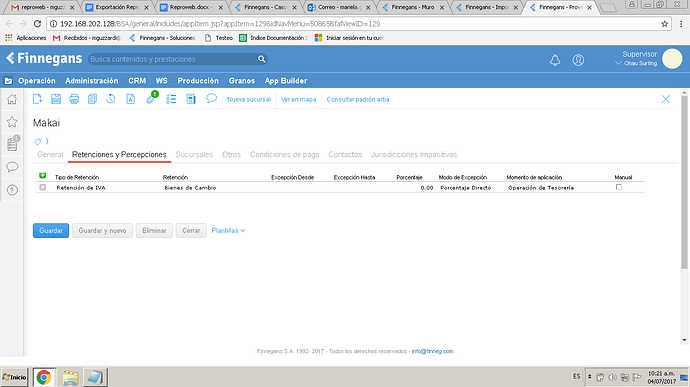Click the Consultar padrón arba link
This screenshot has width=690, height=387.
(358, 100)
